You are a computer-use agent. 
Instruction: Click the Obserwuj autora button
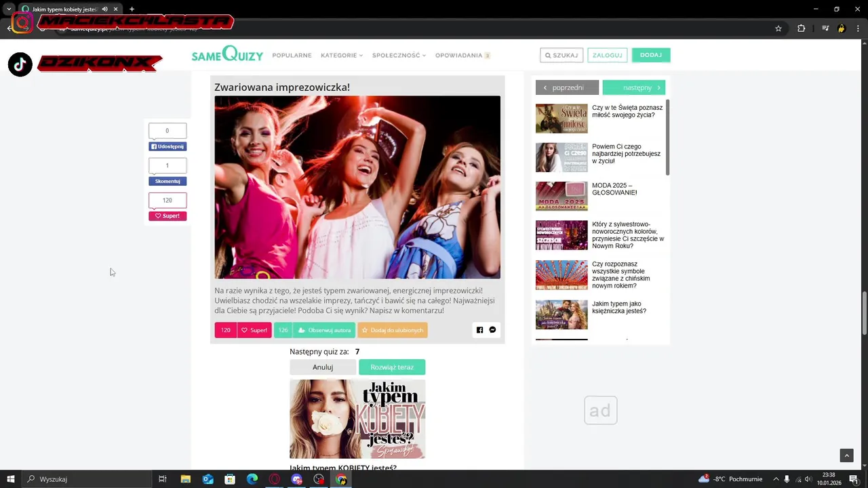point(323,330)
